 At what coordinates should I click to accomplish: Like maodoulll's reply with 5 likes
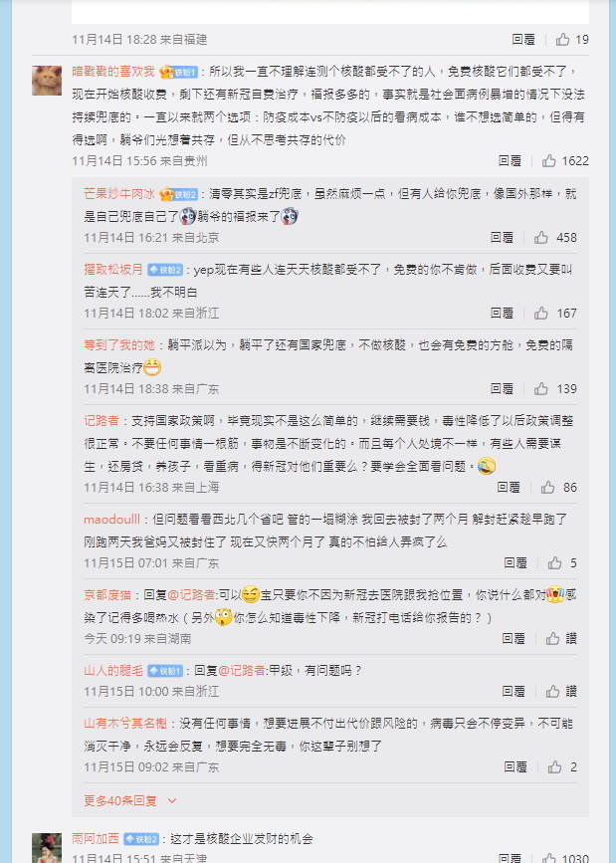(562, 563)
